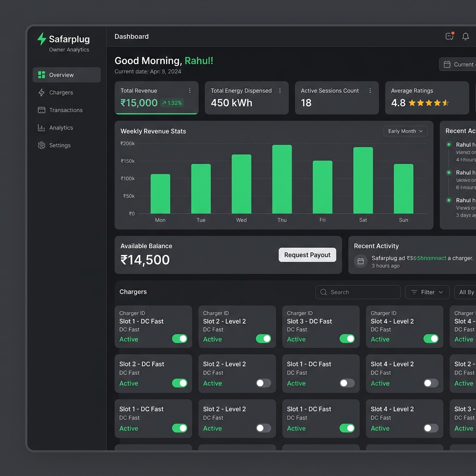The height and width of the screenshot is (476, 476).
Task: Click green dot beside the 3 days entry
Action: coord(449,200)
